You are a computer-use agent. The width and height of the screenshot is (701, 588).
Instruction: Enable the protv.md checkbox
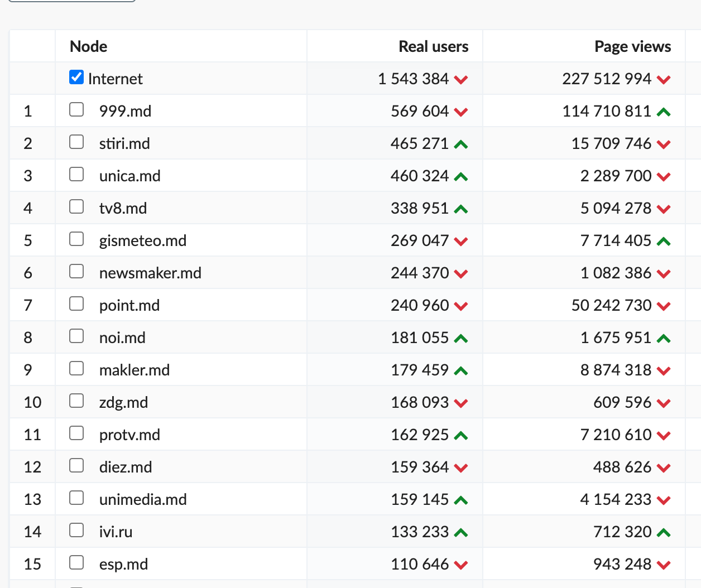click(76, 433)
